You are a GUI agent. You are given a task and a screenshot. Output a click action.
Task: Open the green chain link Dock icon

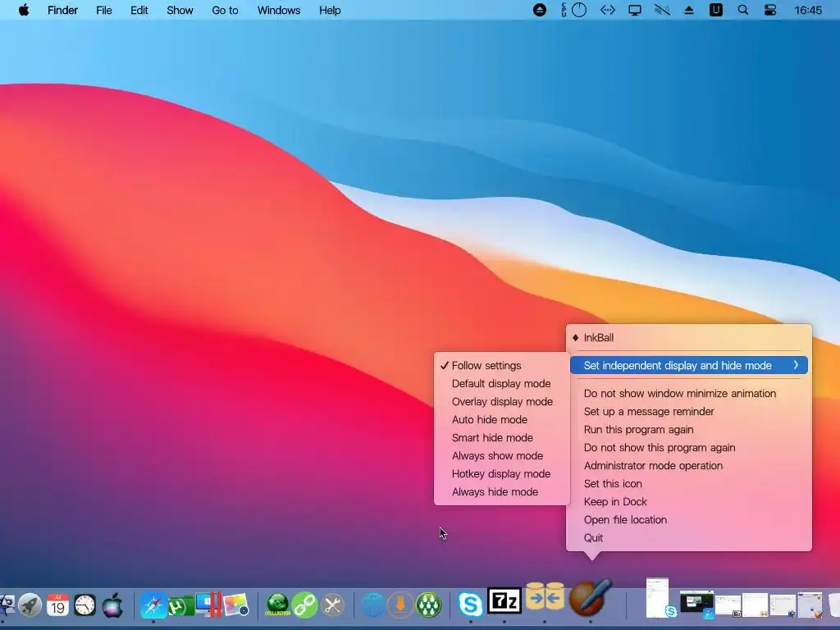click(305, 605)
